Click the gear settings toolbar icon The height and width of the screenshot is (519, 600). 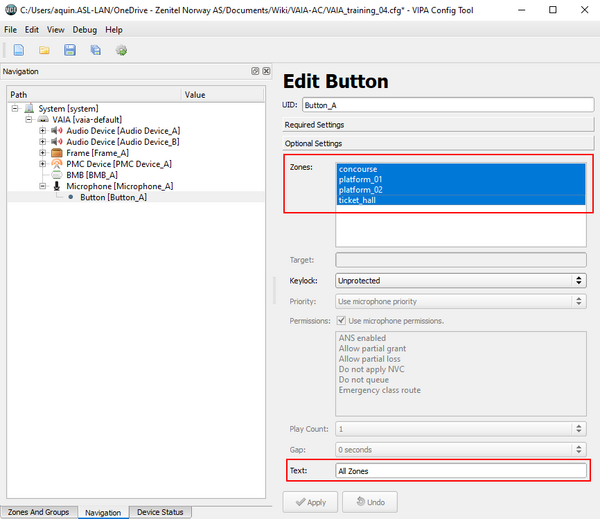(121, 50)
